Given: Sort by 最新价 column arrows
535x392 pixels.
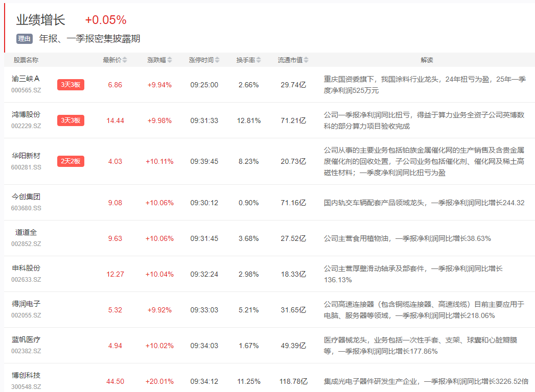Looking at the screenshot, I should point(125,60).
